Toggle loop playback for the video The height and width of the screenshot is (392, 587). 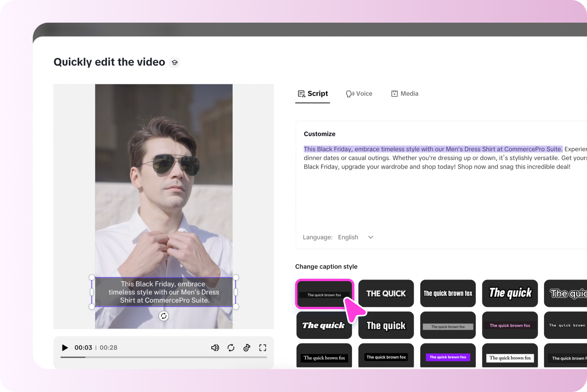click(231, 347)
